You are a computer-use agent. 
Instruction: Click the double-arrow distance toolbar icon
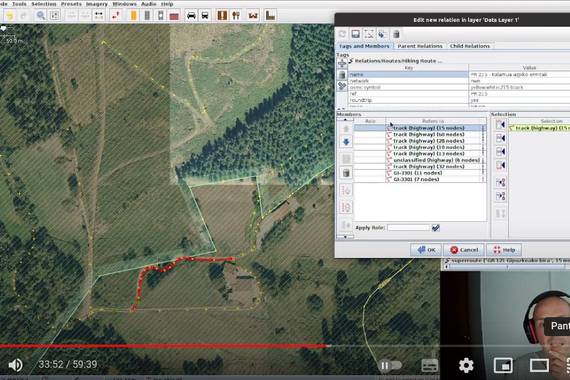point(99,15)
